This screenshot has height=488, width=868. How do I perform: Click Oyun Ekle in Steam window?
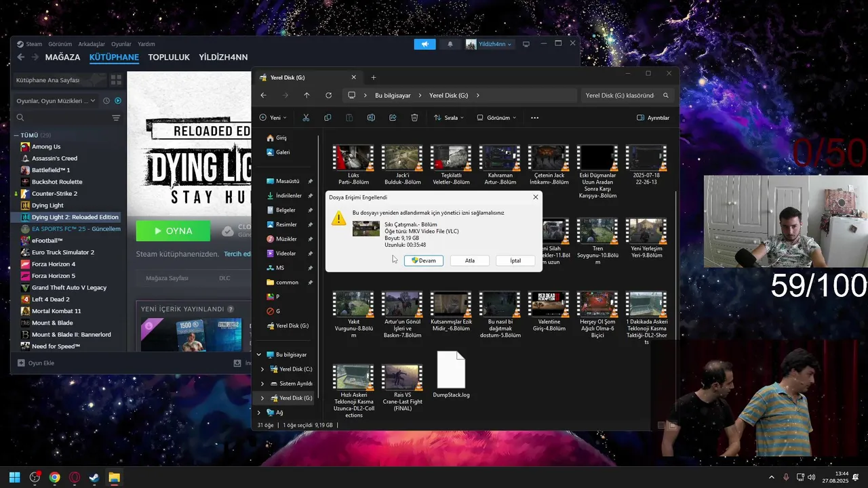click(x=36, y=363)
